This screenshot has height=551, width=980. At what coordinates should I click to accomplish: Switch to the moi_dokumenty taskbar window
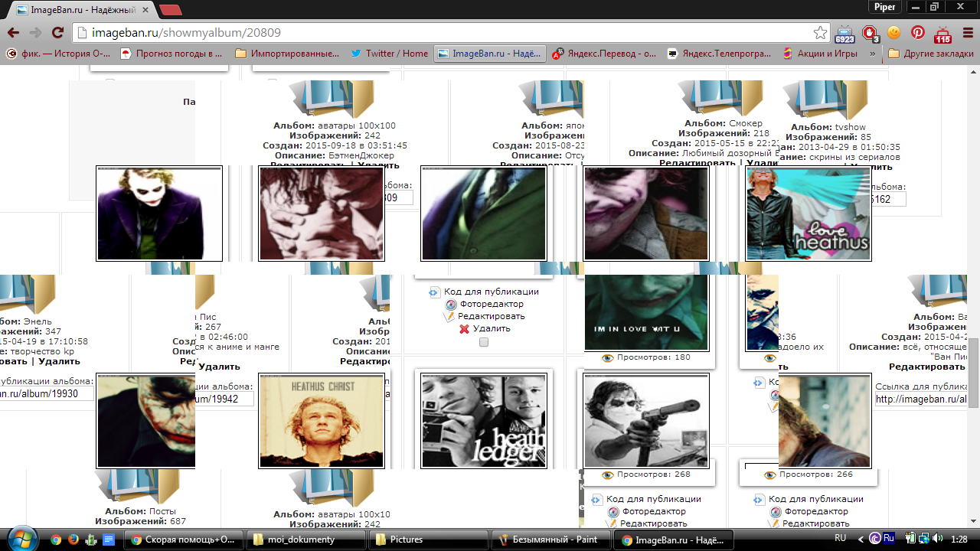(x=305, y=540)
